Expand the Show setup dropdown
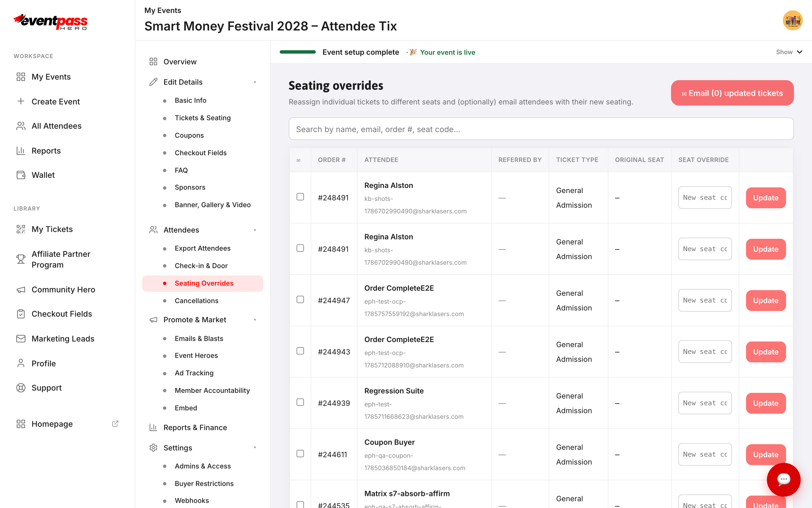812x508 pixels. click(789, 52)
